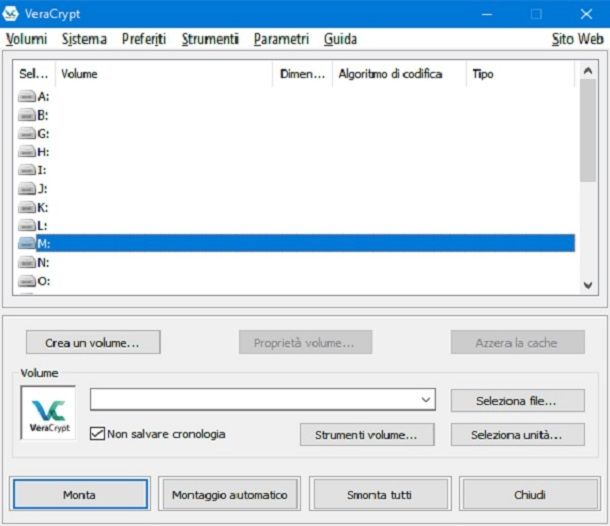The height and width of the screenshot is (526, 610).
Task: Click the VeraCrypt logo image in Volume group
Action: [x=48, y=413]
